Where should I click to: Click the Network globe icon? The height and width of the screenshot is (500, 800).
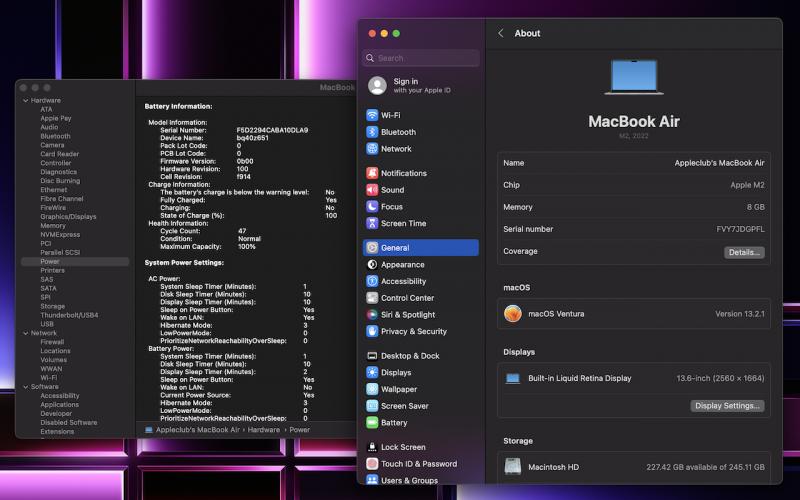[372, 149]
